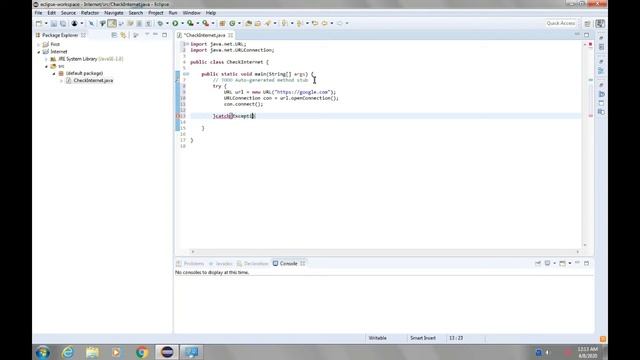This screenshot has height=360, width=640.
Task: Click the Next Annotation toolbar icon
Action: (x=285, y=24)
